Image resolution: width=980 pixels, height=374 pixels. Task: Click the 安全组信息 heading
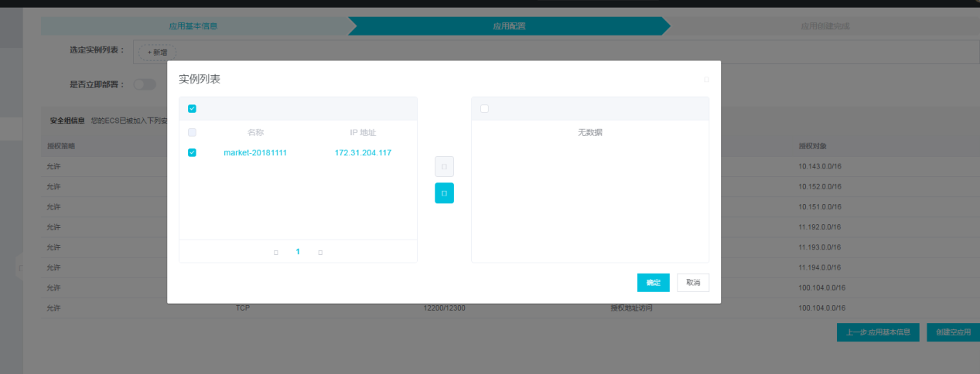tap(67, 121)
